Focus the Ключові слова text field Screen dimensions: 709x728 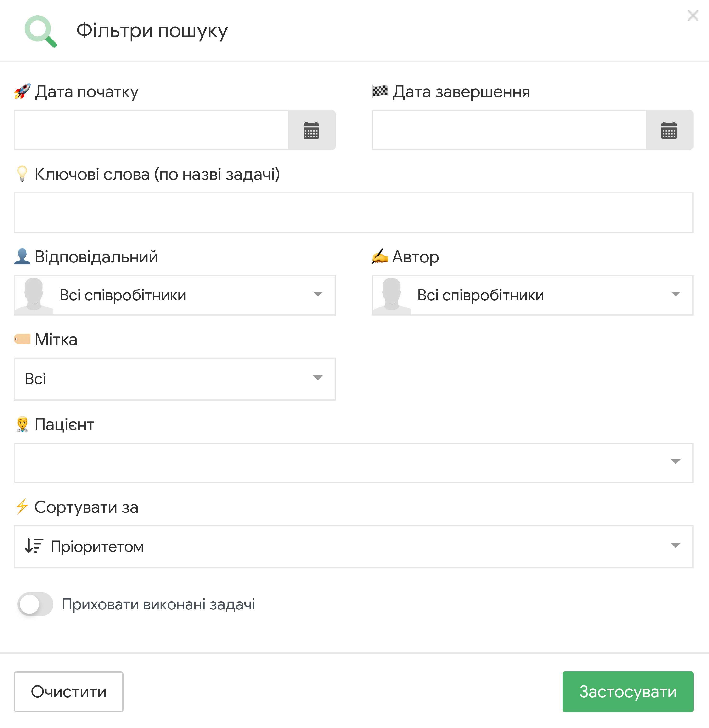pyautogui.click(x=353, y=213)
